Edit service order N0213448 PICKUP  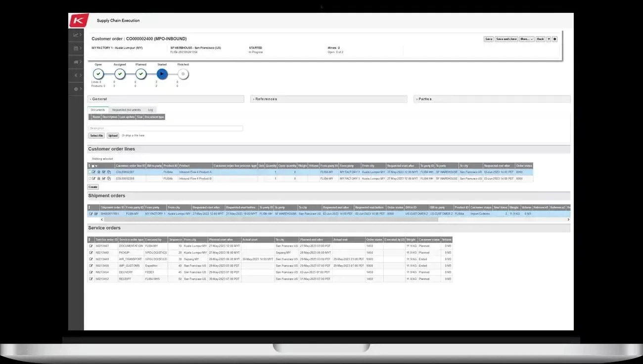point(91,252)
